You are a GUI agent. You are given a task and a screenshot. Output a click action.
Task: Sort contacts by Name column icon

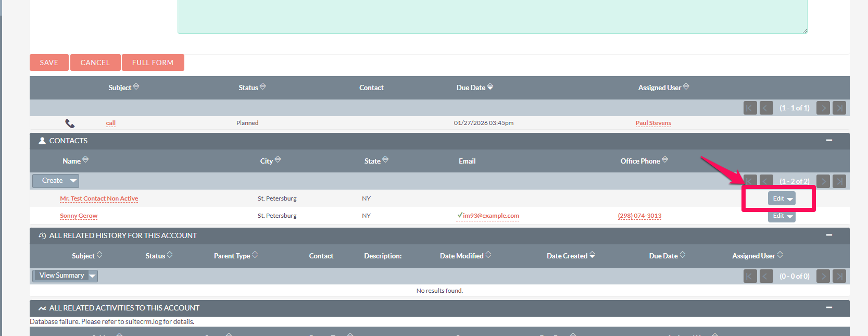tap(85, 160)
